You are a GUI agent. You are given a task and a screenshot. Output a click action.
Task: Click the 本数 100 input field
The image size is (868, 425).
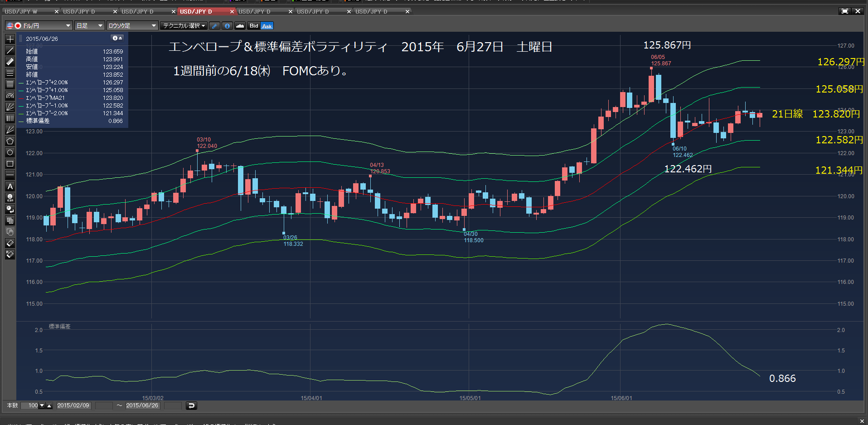point(30,405)
